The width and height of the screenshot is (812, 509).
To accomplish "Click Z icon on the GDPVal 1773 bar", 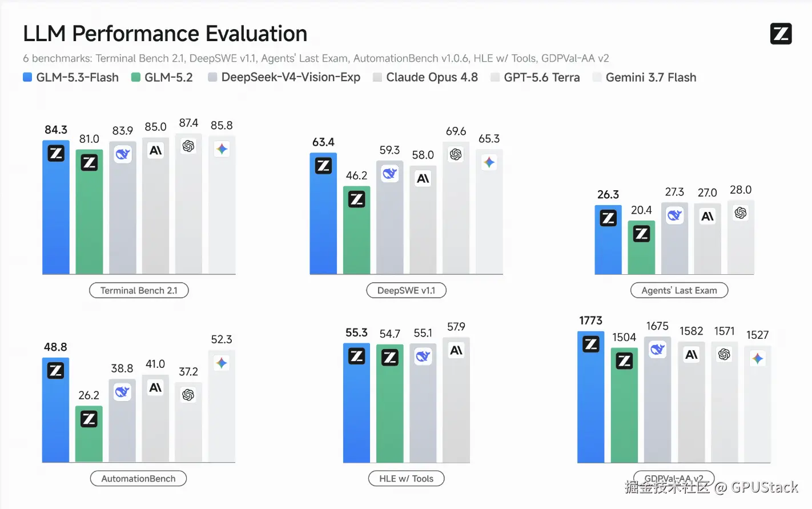I will (591, 344).
